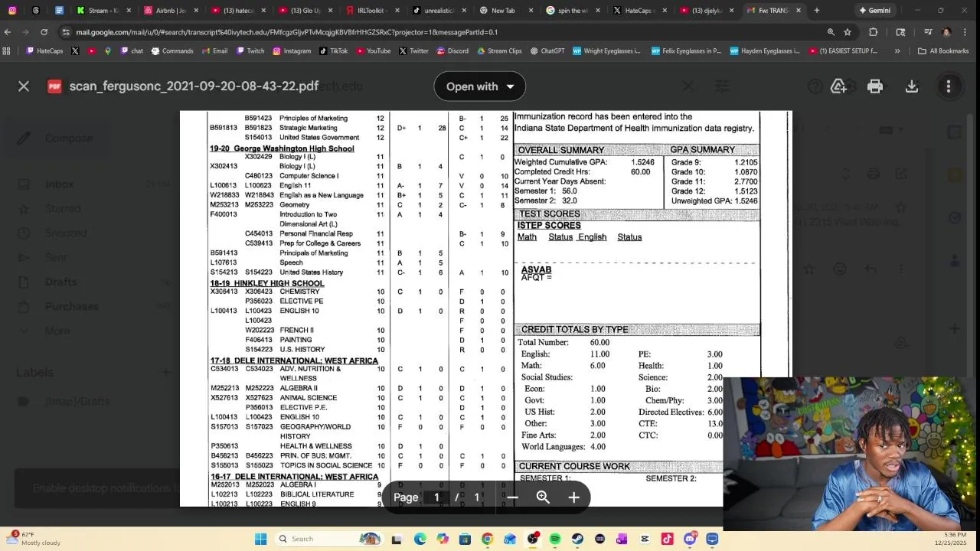This screenshot has width=980, height=551.
Task: Open the Chrome apps grid icon
Action: (7, 51)
